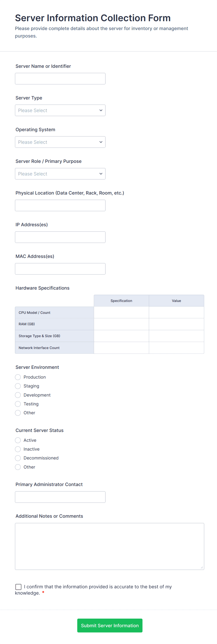Set current server status to Decommissioned

click(17, 458)
